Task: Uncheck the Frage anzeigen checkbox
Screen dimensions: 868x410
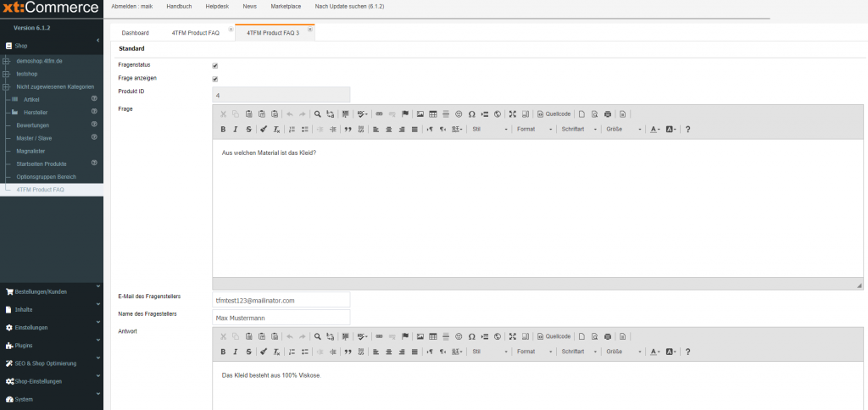Action: pyautogui.click(x=215, y=79)
